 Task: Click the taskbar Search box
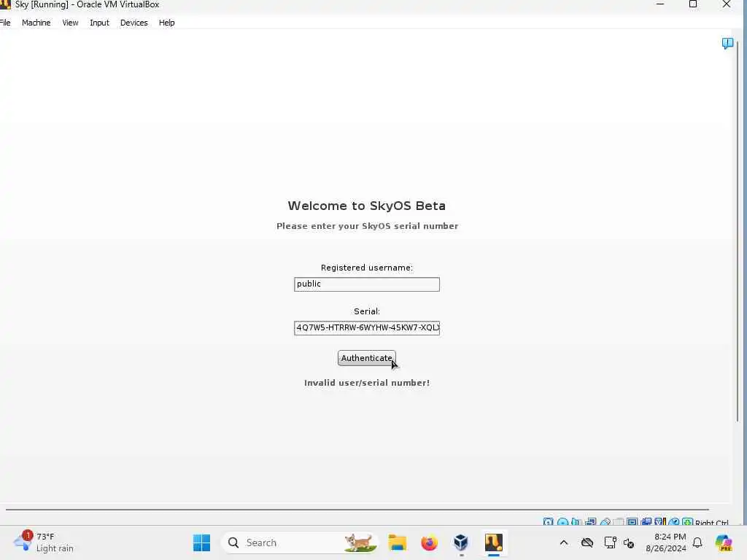(300, 542)
